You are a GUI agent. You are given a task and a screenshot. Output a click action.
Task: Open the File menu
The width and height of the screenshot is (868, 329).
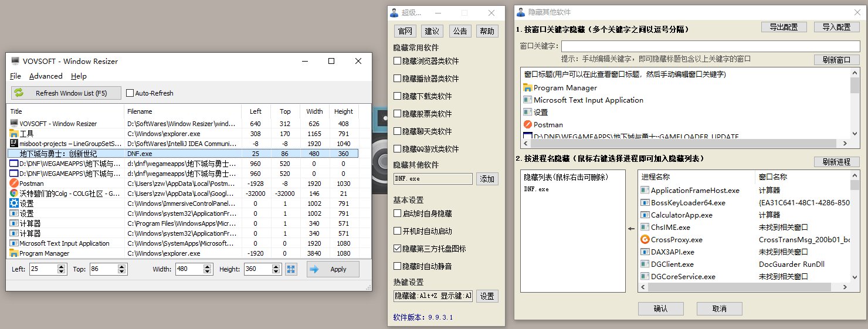tap(15, 76)
